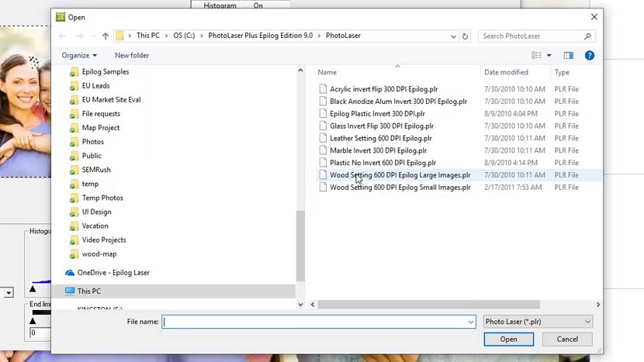This screenshot has width=644, height=362.
Task: Click the search magnifier icon
Action: pos(587,36)
